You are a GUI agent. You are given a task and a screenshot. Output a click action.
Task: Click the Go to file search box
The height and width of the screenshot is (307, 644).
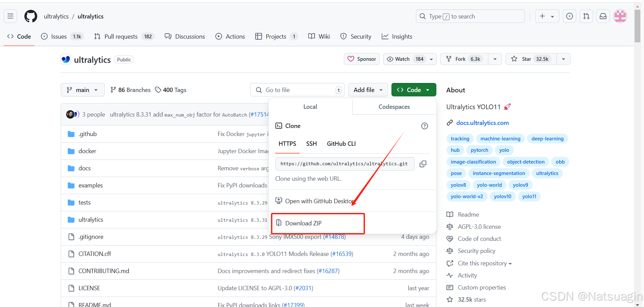click(x=298, y=90)
